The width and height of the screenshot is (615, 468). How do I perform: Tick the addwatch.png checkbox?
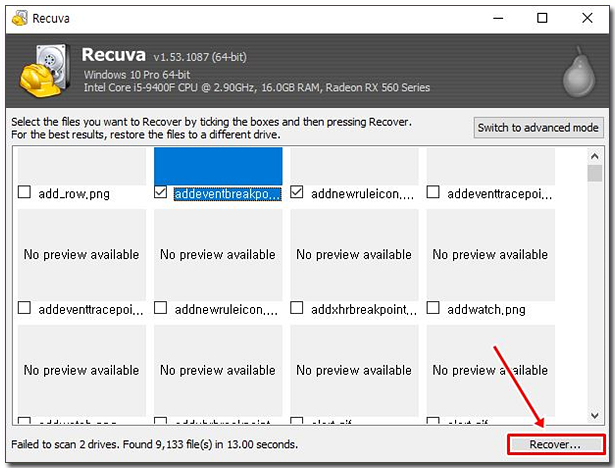[x=433, y=308]
